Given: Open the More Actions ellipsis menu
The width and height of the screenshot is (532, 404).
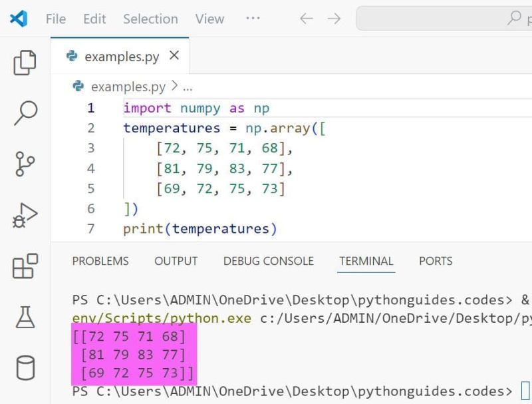Looking at the screenshot, I should (253, 19).
